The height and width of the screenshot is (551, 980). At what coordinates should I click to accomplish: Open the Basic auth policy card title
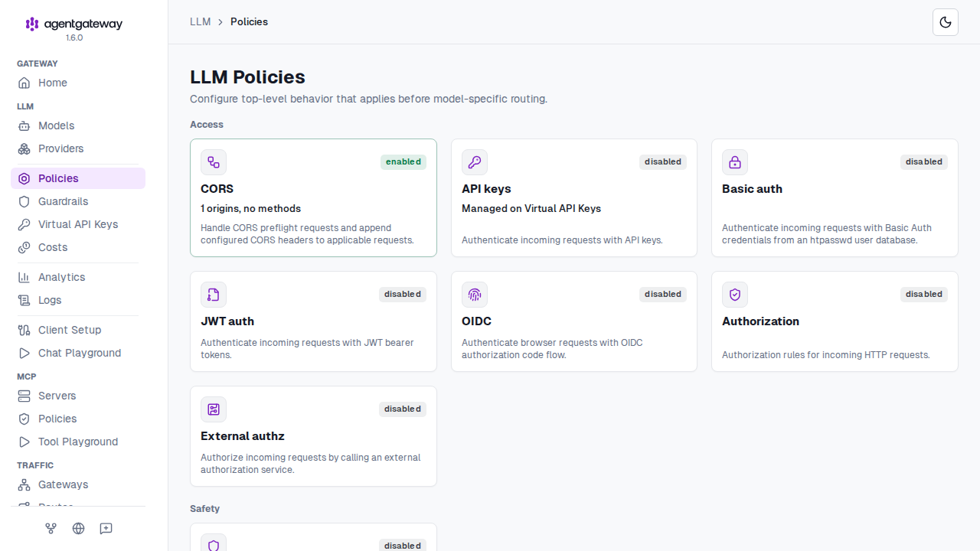(x=753, y=189)
